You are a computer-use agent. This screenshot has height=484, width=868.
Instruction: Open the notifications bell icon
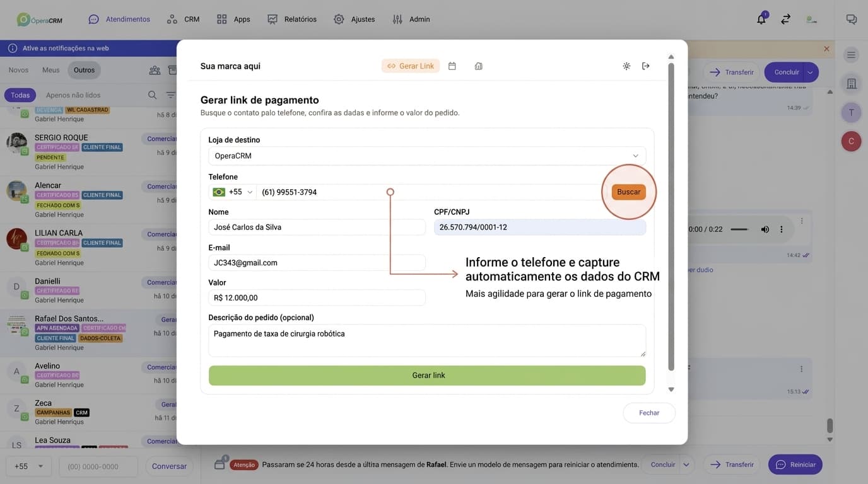pyautogui.click(x=761, y=20)
